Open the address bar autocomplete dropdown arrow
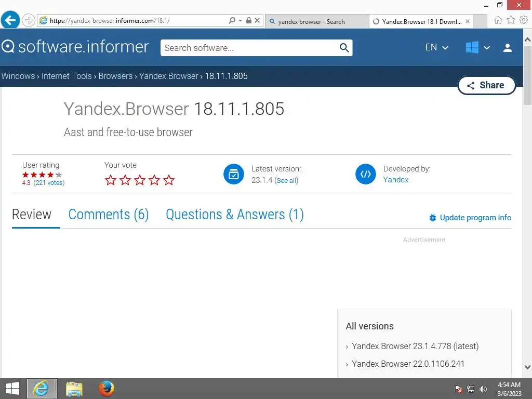Viewport: 532px width, 399px height. tap(240, 20)
